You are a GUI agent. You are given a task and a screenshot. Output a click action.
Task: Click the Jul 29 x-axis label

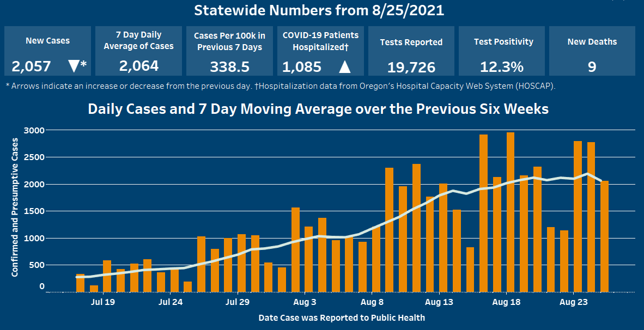(x=238, y=303)
